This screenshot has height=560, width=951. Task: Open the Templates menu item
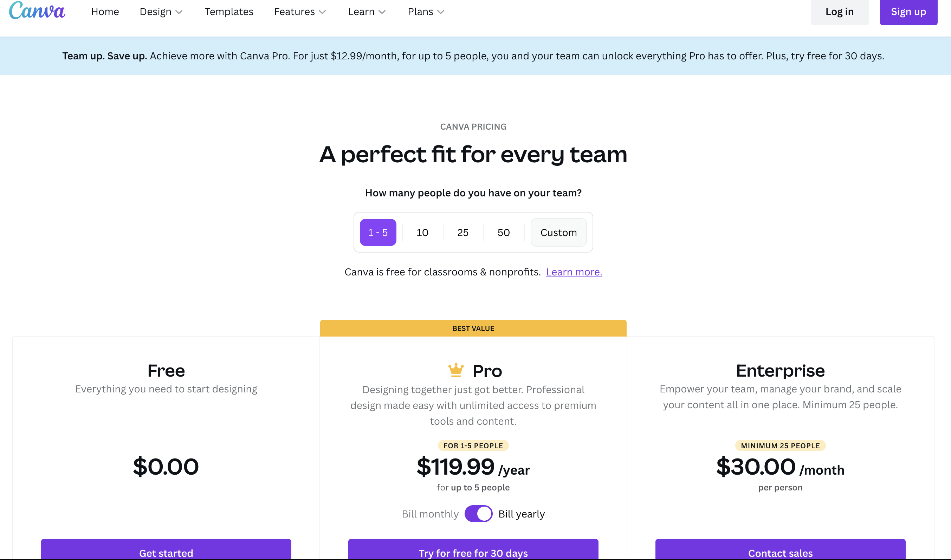click(x=229, y=11)
